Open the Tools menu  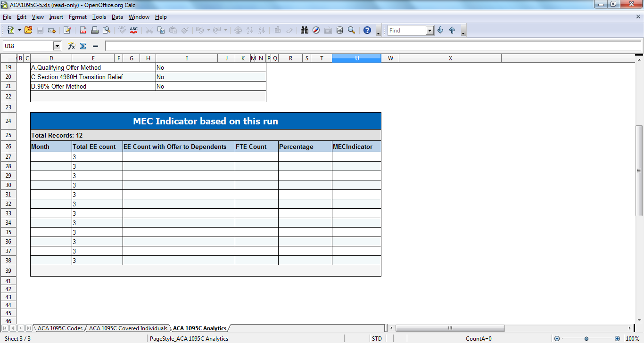(99, 17)
